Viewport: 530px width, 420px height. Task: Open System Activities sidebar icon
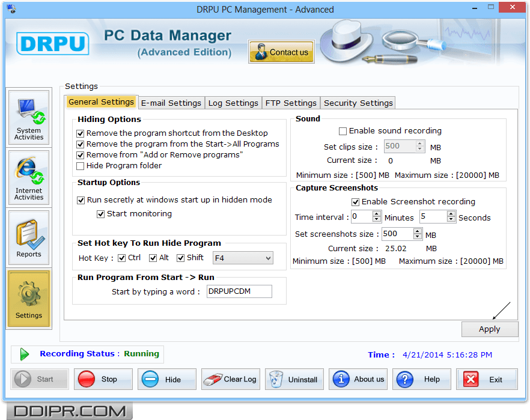click(29, 118)
